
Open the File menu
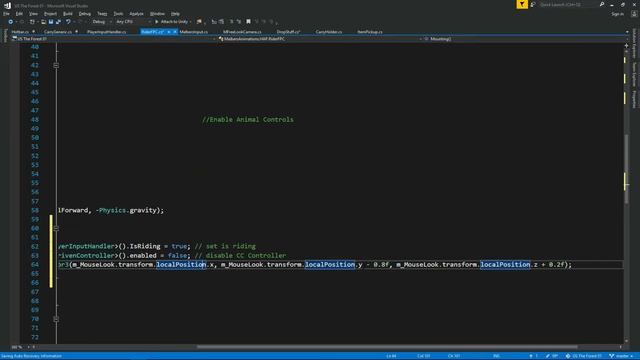6,14
